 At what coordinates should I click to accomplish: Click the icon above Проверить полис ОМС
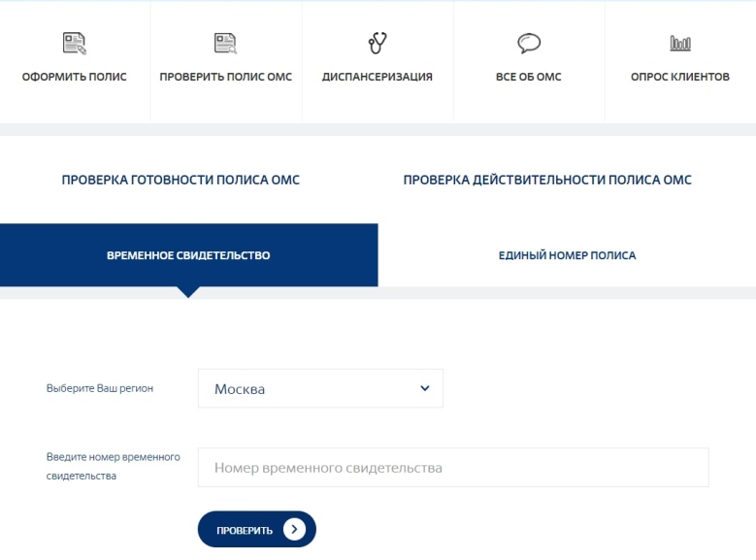[225, 43]
